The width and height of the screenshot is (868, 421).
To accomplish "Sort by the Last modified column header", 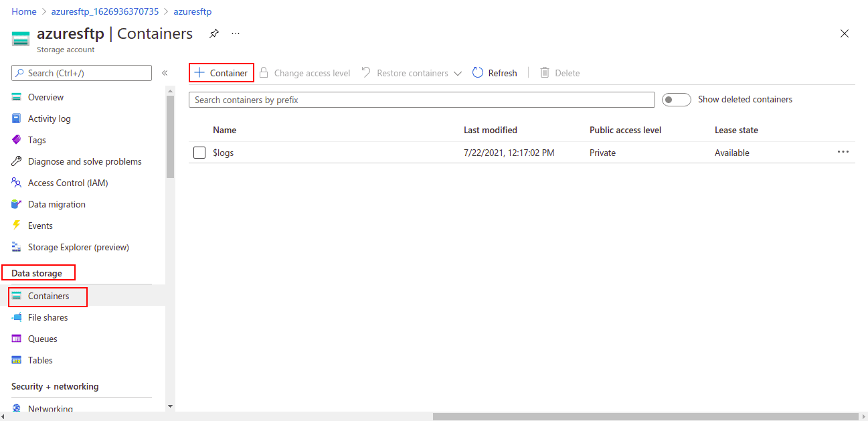I will point(491,130).
